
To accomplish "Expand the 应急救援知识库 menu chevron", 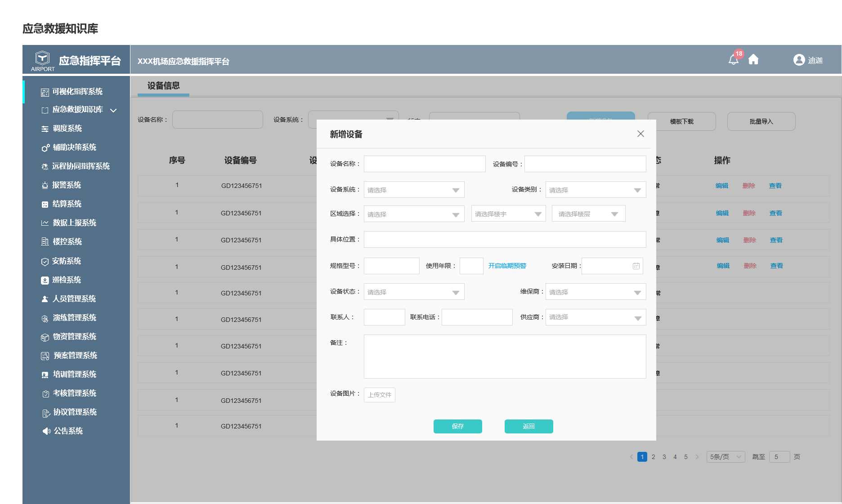I will point(113,110).
